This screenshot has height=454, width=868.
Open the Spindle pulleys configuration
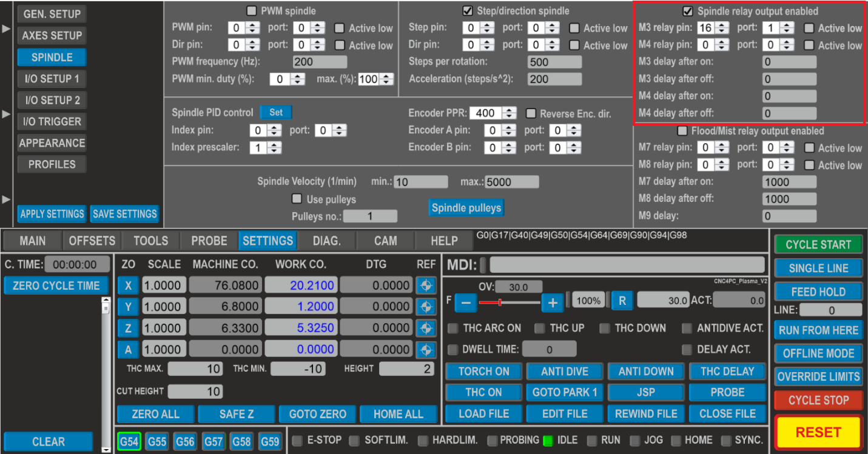[x=466, y=207]
